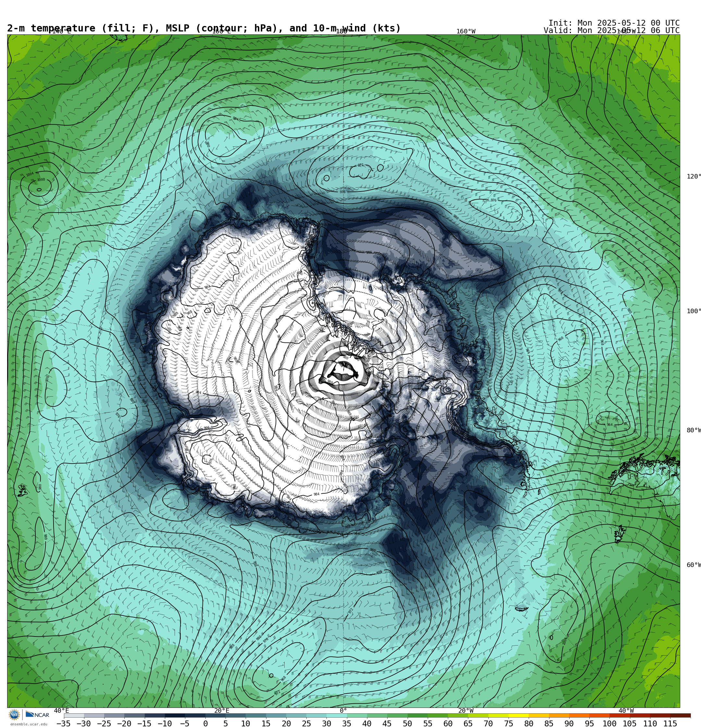This screenshot has width=701, height=728.
Task: Pick the light gray swatch between −35 and −30
Action: point(74,715)
